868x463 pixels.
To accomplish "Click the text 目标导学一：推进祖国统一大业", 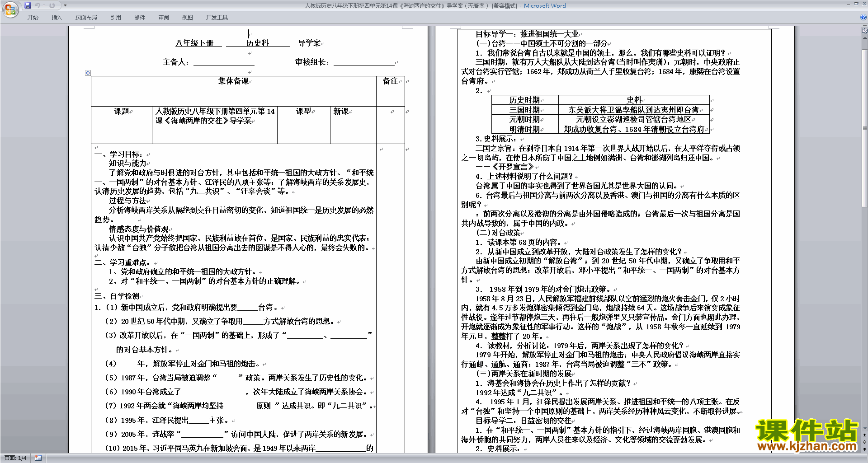I will tap(527, 34).
